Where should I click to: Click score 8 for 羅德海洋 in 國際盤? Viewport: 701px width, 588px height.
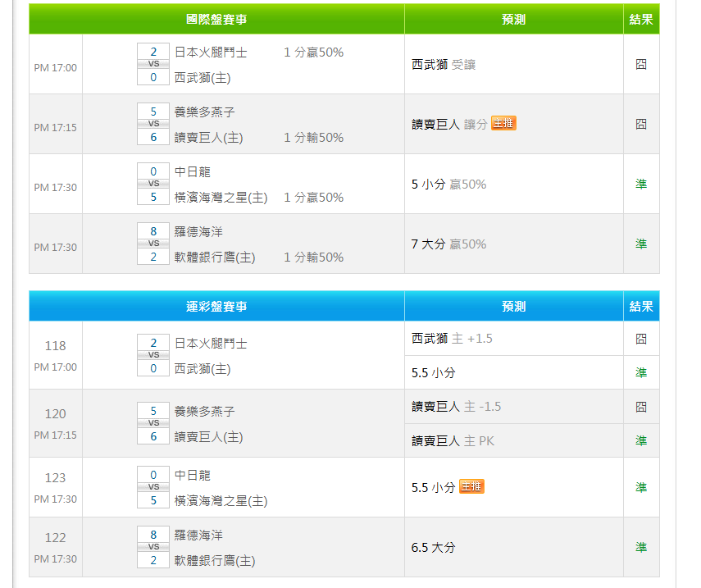[153, 231]
